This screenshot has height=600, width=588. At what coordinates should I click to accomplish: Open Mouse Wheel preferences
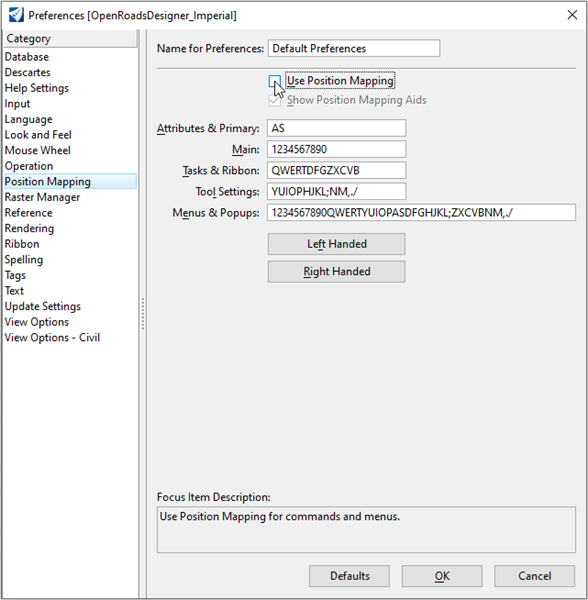click(37, 150)
